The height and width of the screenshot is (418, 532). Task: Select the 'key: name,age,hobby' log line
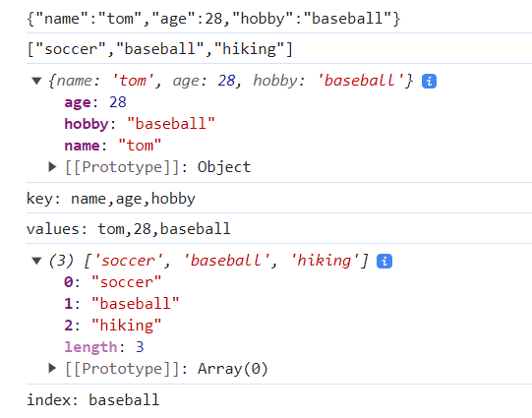pyautogui.click(x=111, y=199)
